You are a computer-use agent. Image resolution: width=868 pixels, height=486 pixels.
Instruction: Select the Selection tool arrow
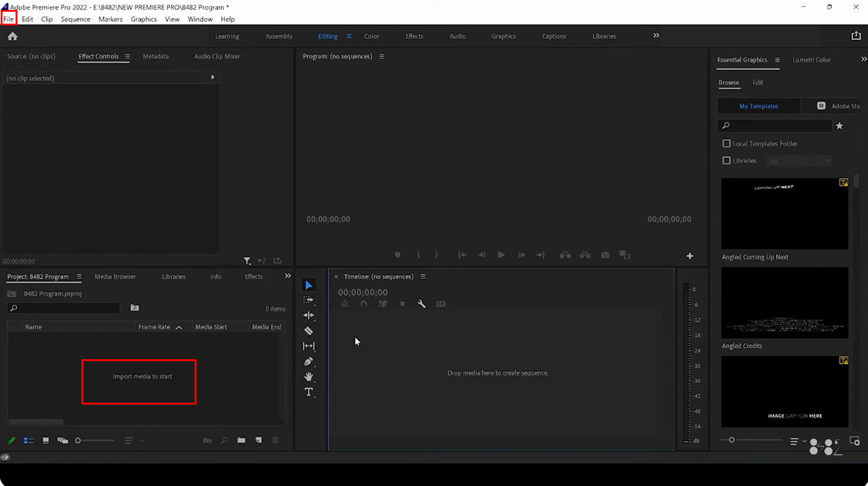point(309,285)
